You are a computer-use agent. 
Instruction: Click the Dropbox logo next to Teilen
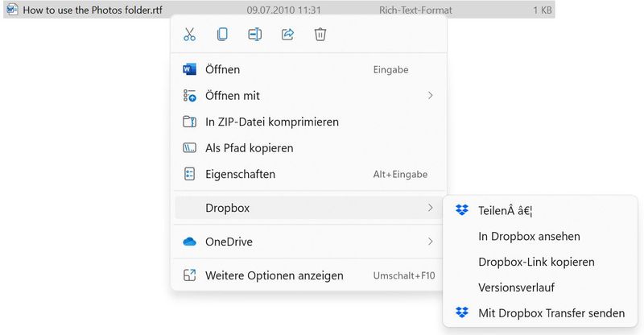(461, 210)
